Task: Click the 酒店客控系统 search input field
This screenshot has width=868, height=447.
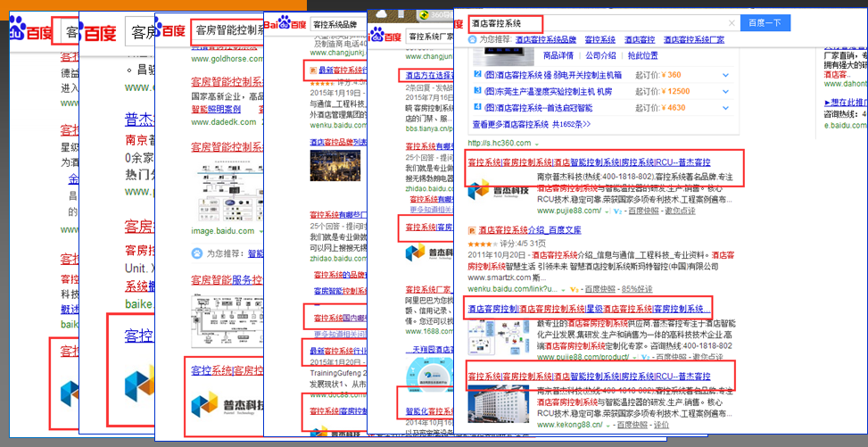Action: click(x=603, y=23)
